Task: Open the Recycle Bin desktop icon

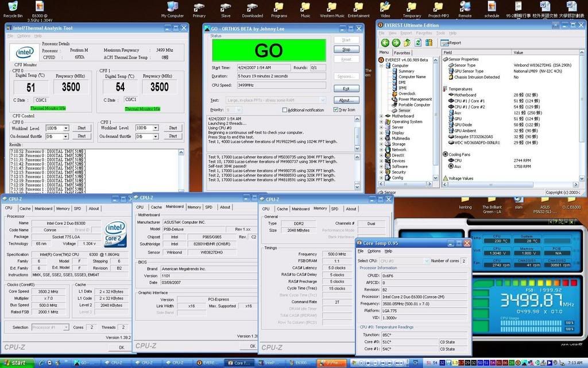Action: tap(13, 8)
